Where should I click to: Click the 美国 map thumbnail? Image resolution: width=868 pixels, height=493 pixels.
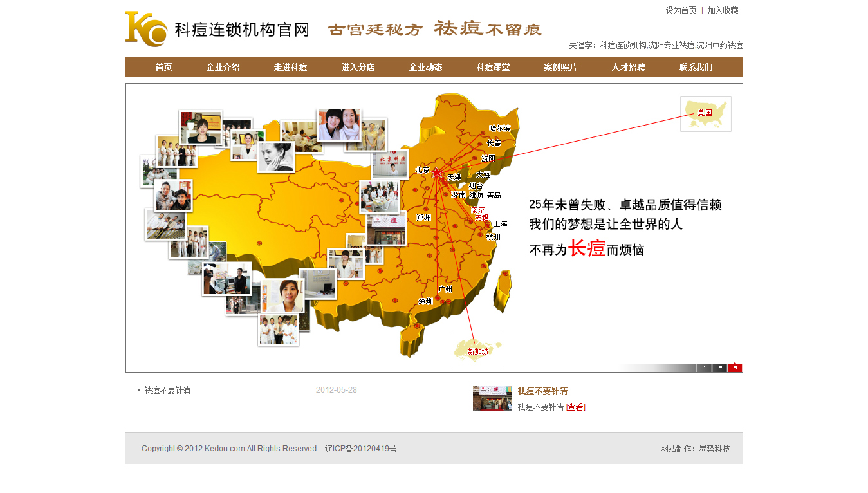[705, 114]
